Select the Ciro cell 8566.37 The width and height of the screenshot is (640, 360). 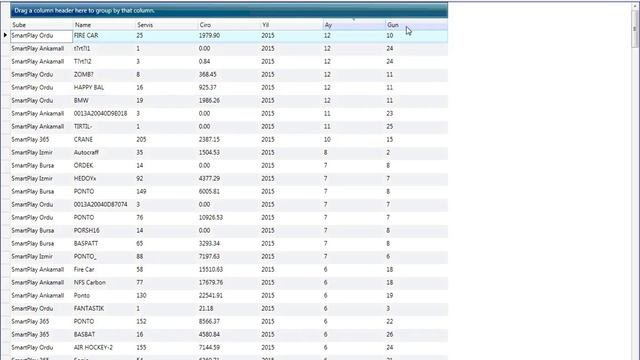click(229, 322)
